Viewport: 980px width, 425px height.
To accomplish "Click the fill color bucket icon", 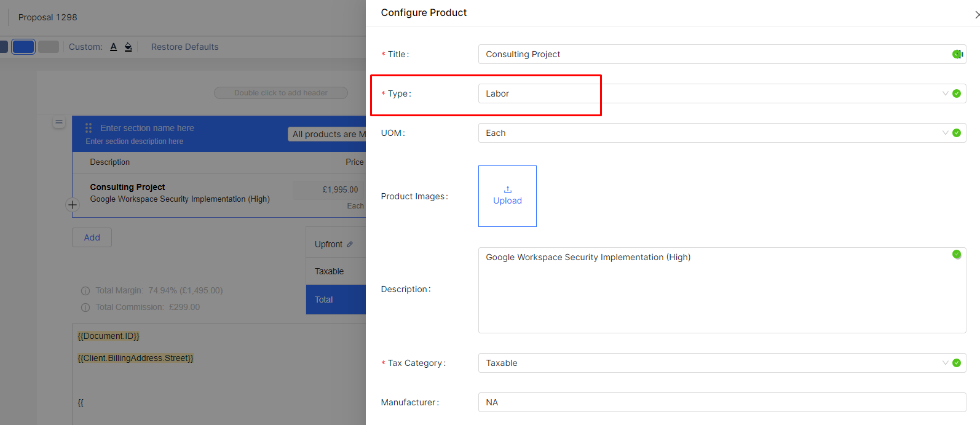I will pos(128,47).
